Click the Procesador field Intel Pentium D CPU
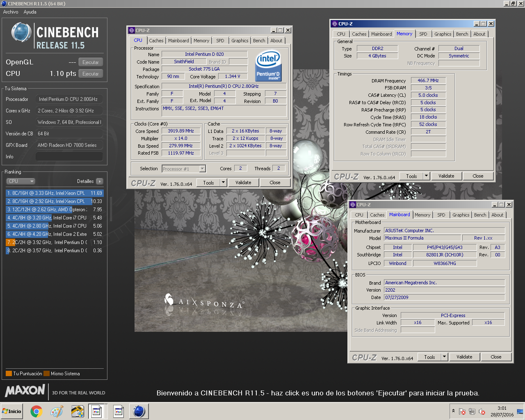This screenshot has height=420, width=525. tap(69, 99)
